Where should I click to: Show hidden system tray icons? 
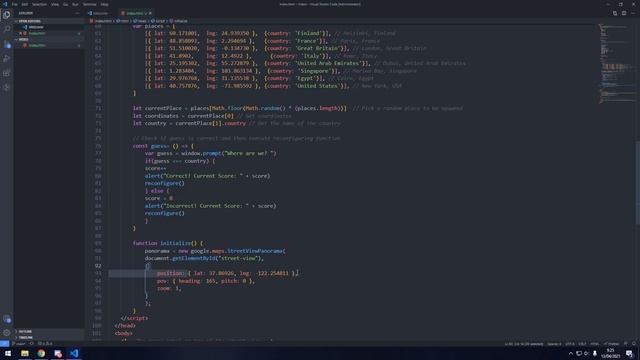571,353
